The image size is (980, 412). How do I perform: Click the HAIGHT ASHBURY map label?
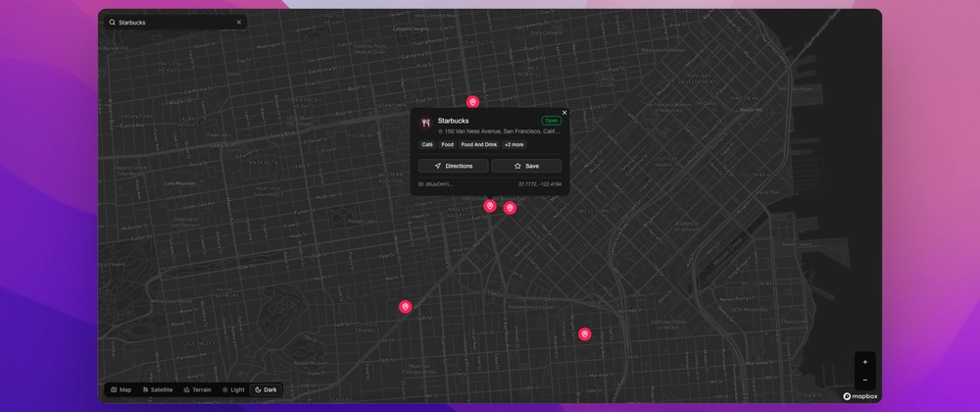click(x=225, y=292)
